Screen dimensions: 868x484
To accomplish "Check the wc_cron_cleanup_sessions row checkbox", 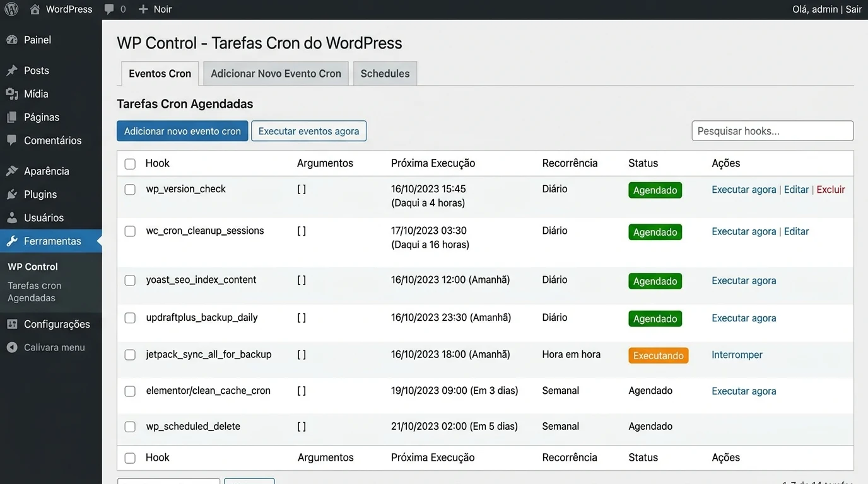I will (x=130, y=231).
